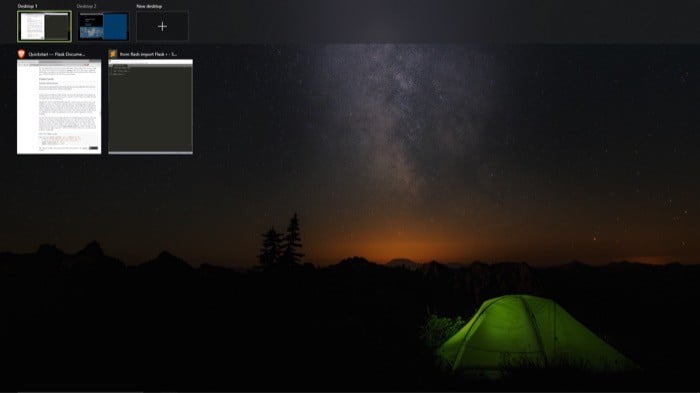Screen dimensions: 700x393
Task: Click the Sublime Text icon above the preview
Action: [x=112, y=54]
